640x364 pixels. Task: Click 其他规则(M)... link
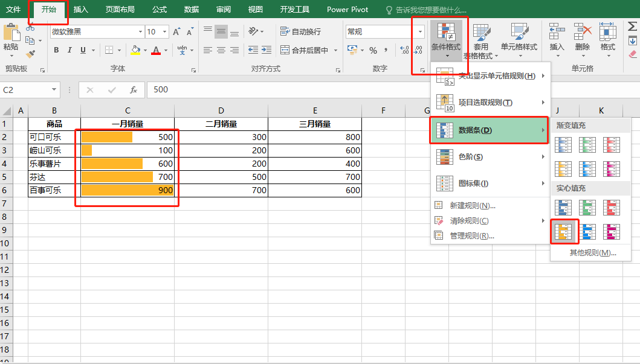pyautogui.click(x=593, y=253)
